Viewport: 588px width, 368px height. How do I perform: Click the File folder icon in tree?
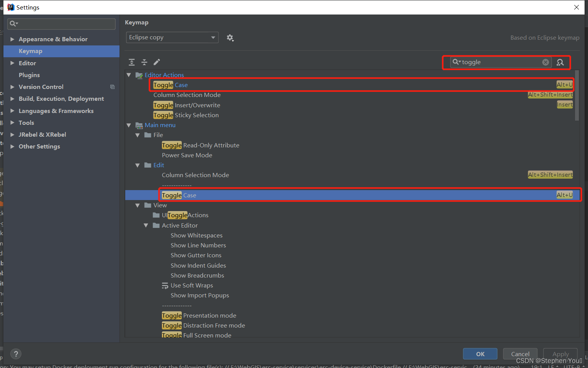pos(148,135)
